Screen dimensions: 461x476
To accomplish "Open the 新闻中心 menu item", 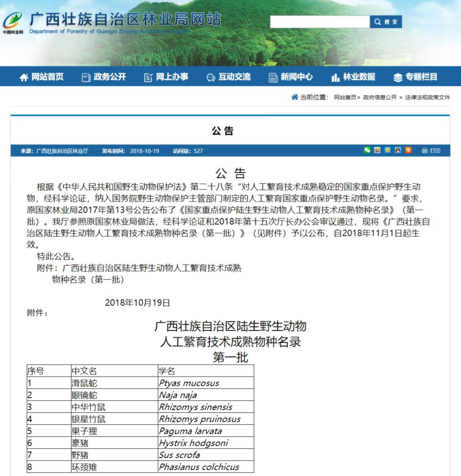I will click(x=291, y=77).
